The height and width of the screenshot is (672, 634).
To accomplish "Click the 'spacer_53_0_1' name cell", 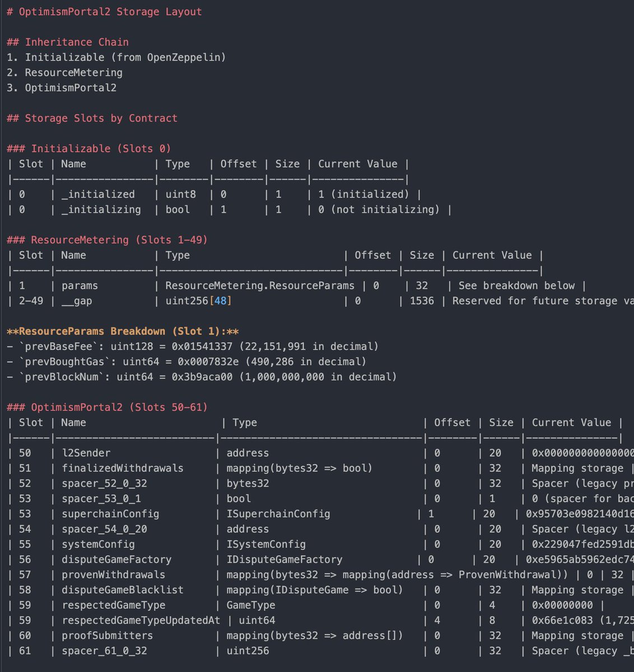I will 101,498.
